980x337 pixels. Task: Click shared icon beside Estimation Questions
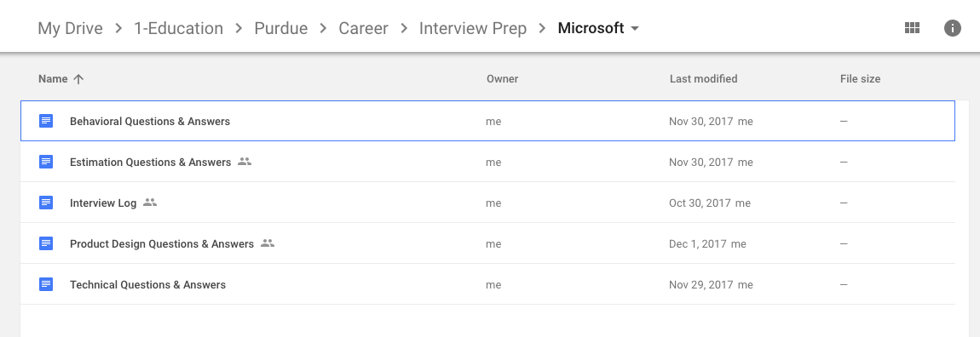click(245, 161)
